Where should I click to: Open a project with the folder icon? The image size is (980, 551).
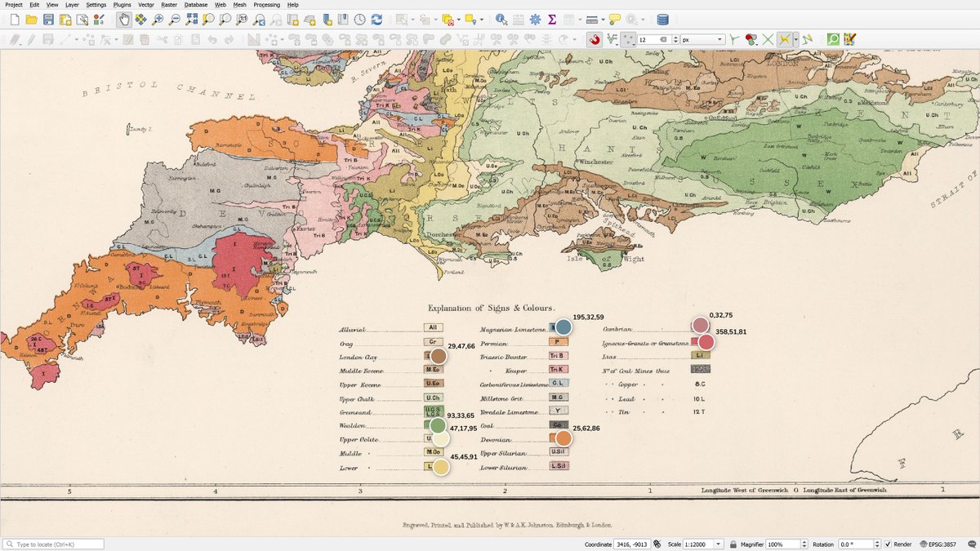tap(31, 19)
